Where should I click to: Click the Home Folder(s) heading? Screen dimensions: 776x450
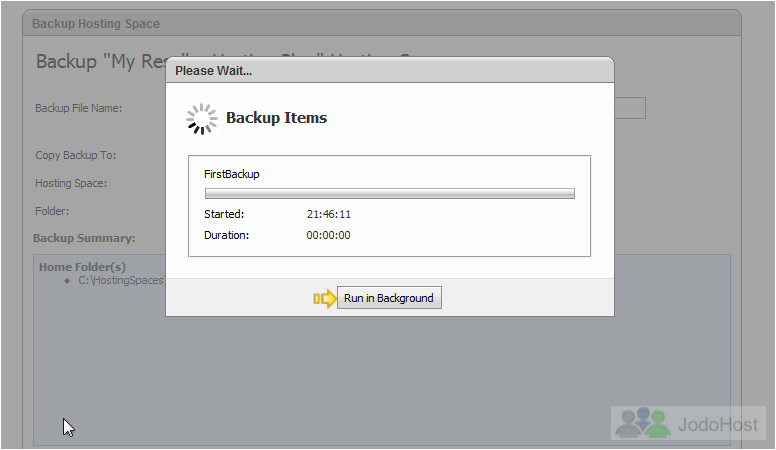[82, 267]
